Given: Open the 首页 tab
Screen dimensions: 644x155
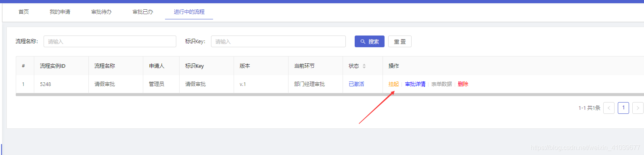Looking at the screenshot, I should (24, 12).
